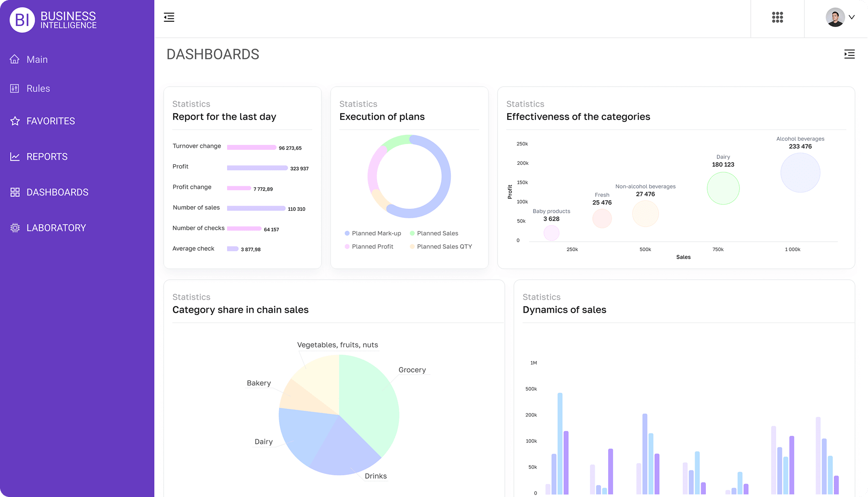This screenshot has width=868, height=497.
Task: Click the Main home icon
Action: (x=15, y=59)
